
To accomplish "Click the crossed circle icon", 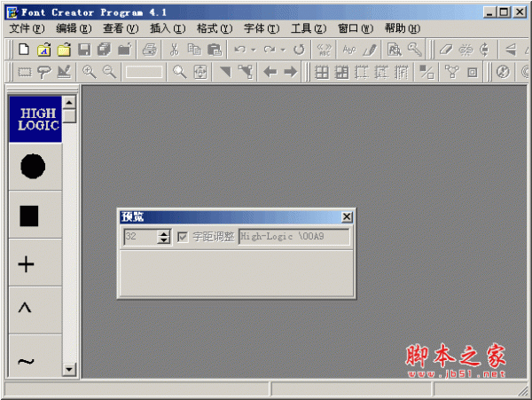I will pos(503,72).
